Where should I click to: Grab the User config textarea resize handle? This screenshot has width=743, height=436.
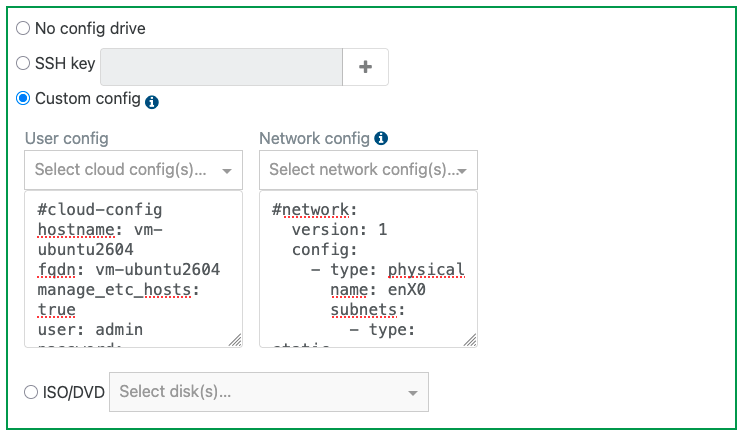click(x=236, y=340)
